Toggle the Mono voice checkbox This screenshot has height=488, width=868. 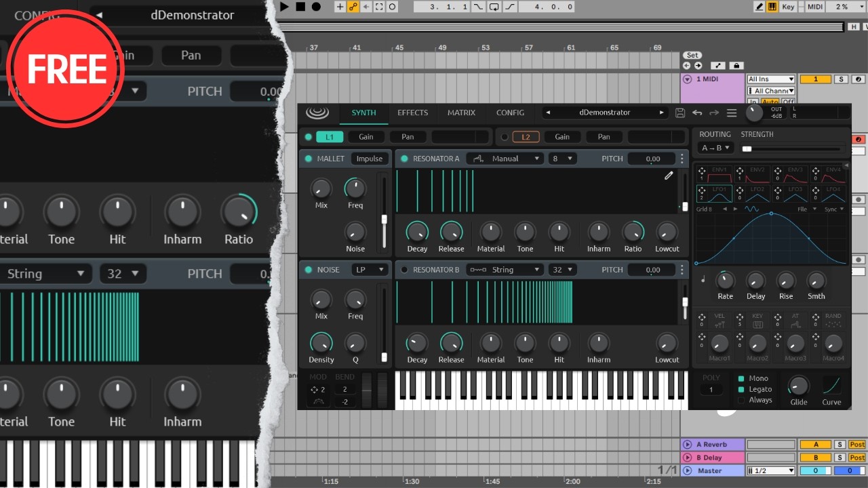[741, 378]
